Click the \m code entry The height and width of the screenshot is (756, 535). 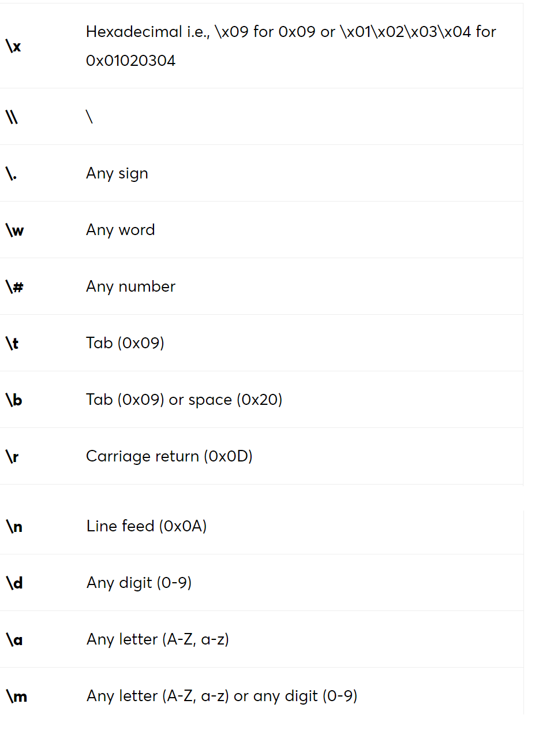pyautogui.click(x=17, y=696)
